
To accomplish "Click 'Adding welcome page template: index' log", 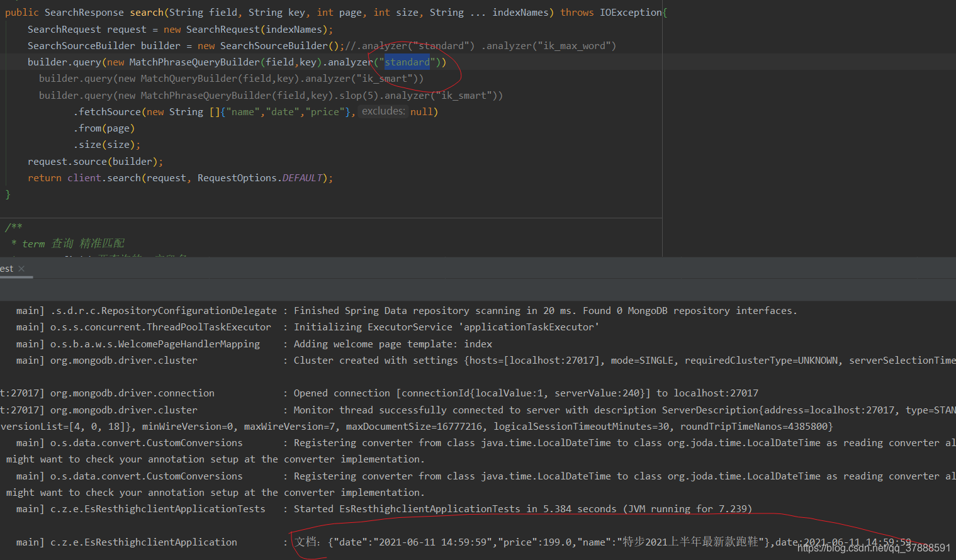I will [393, 344].
